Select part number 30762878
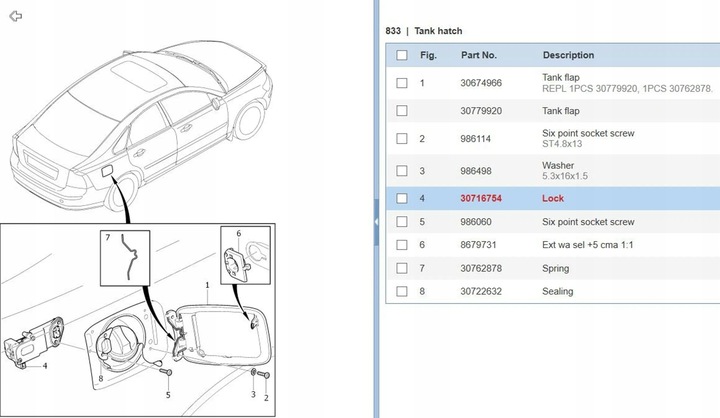Viewport: 720px width, 418px height. point(481,268)
